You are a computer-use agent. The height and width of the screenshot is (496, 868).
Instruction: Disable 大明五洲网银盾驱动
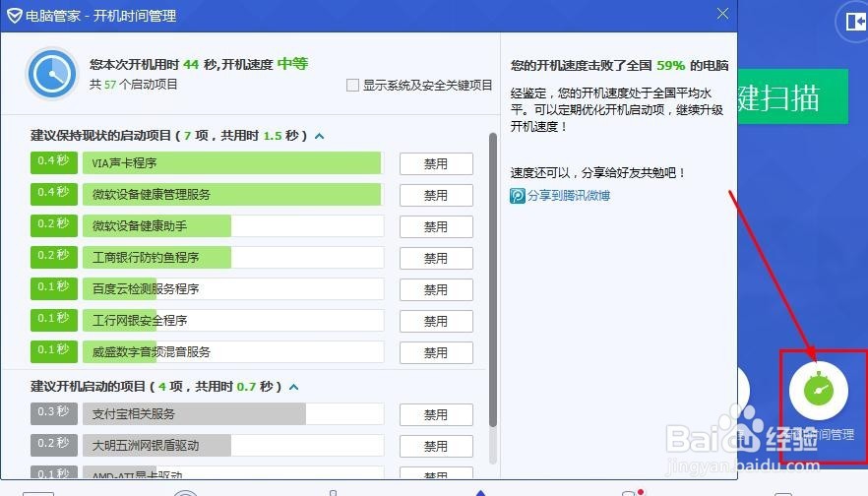pos(436,447)
